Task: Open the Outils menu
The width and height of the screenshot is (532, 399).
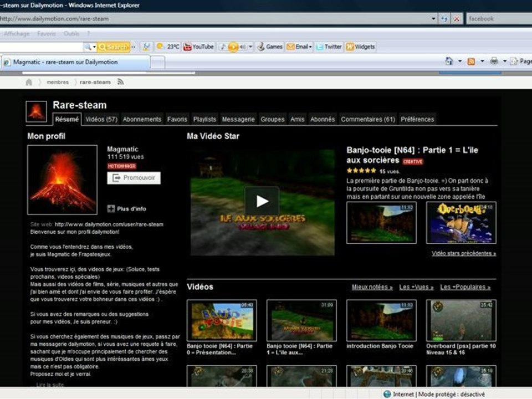Action: click(71, 34)
